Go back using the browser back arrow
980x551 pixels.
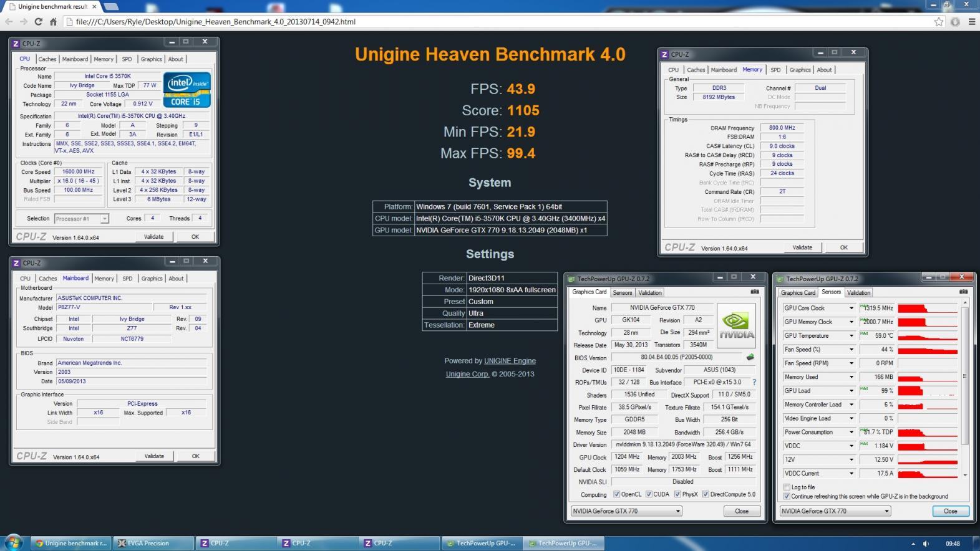(9, 21)
